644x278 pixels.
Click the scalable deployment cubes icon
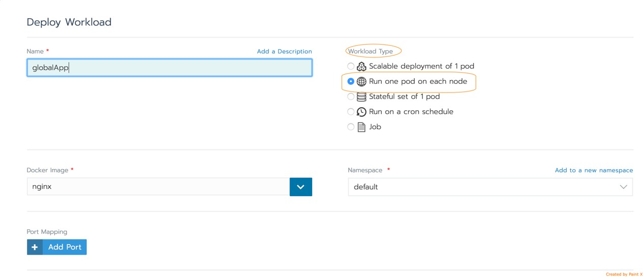pyautogui.click(x=361, y=67)
